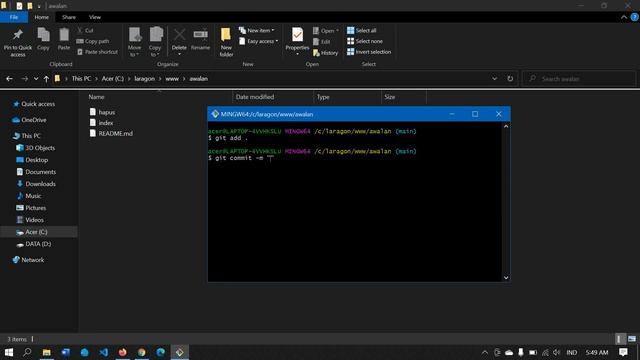Switch to details view

tap(619, 339)
